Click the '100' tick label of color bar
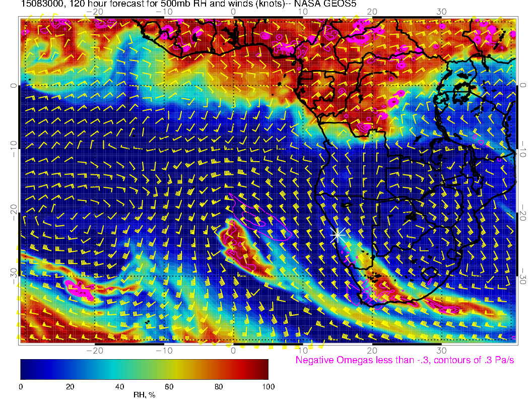 pos(269,387)
